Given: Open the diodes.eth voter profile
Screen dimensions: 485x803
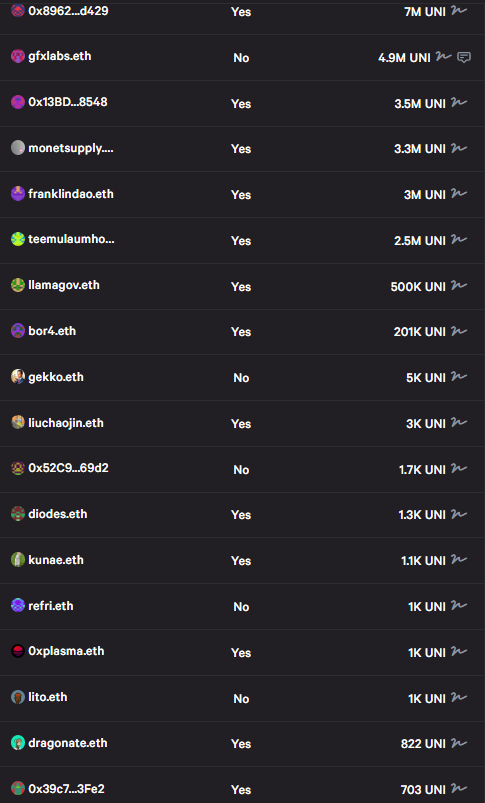Looking at the screenshot, I should tap(57, 514).
